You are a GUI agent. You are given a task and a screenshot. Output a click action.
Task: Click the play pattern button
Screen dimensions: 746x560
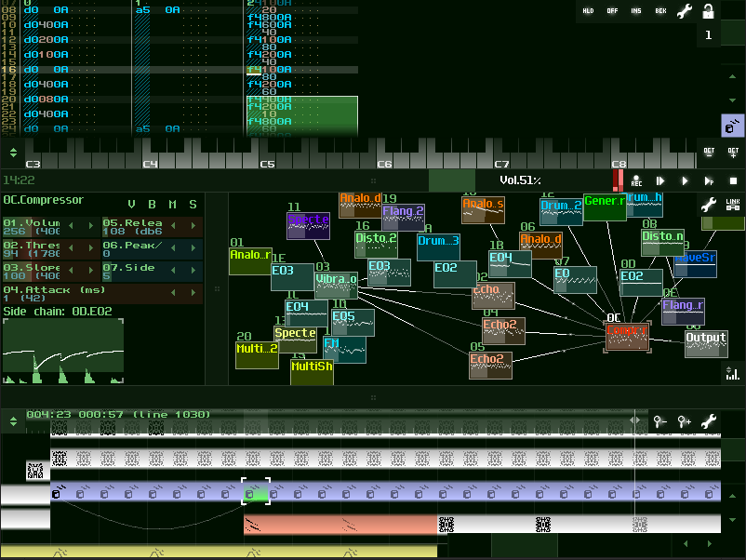click(709, 180)
